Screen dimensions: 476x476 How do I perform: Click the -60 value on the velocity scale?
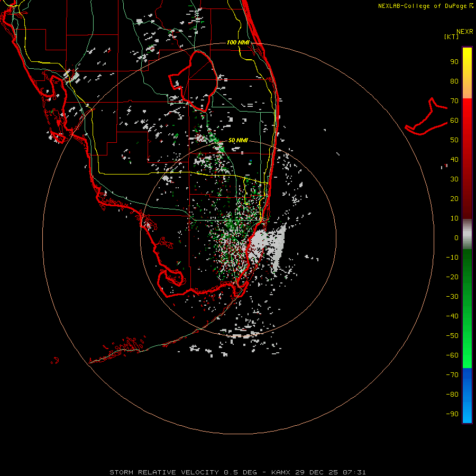pos(452,355)
